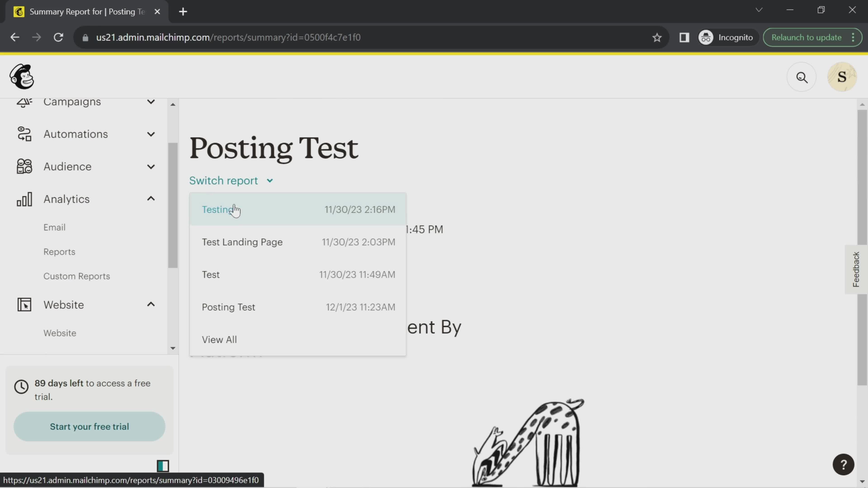
Task: Open Chrome three-dot menu
Action: point(853,37)
